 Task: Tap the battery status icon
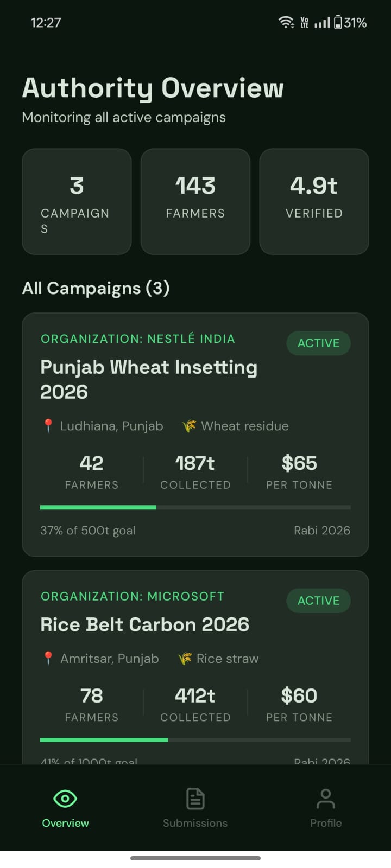(x=338, y=22)
